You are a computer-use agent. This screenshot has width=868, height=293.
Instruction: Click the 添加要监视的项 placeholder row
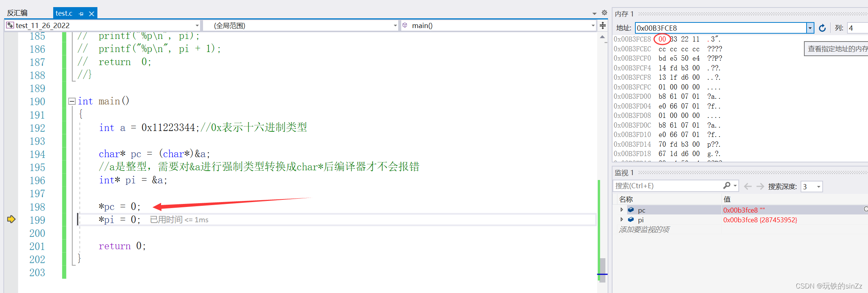644,229
